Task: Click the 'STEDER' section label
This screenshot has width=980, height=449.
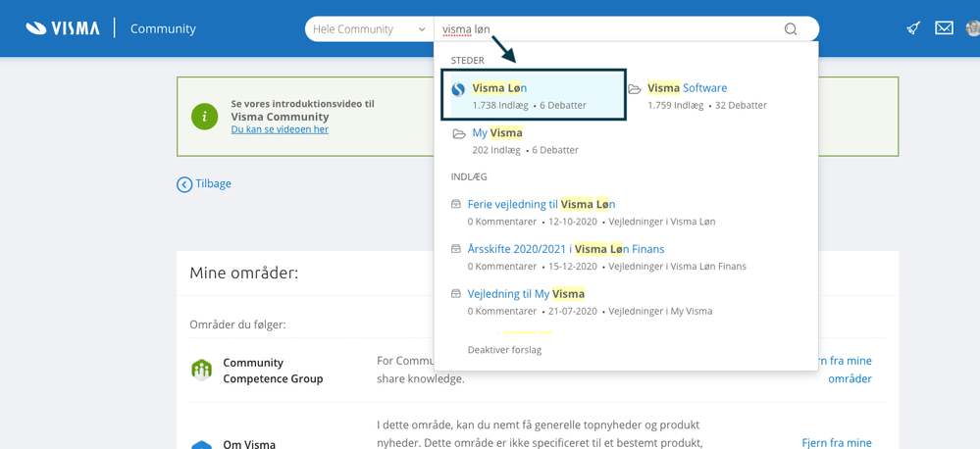Action: (467, 61)
